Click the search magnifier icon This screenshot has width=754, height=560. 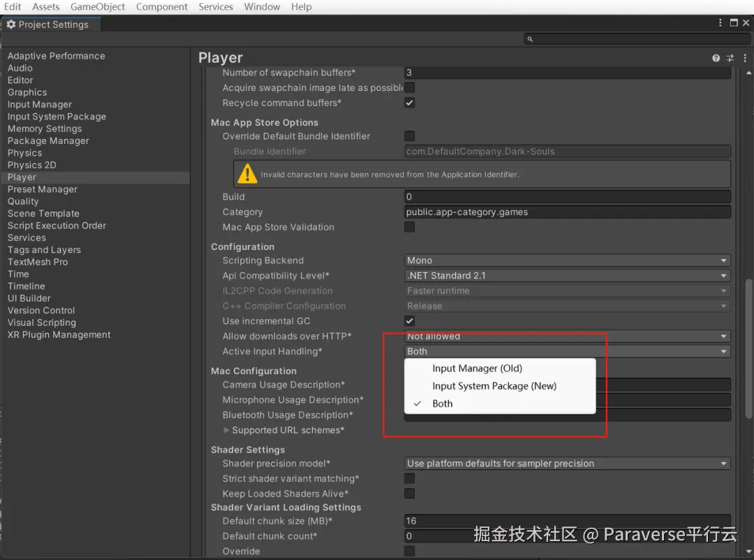(530, 39)
